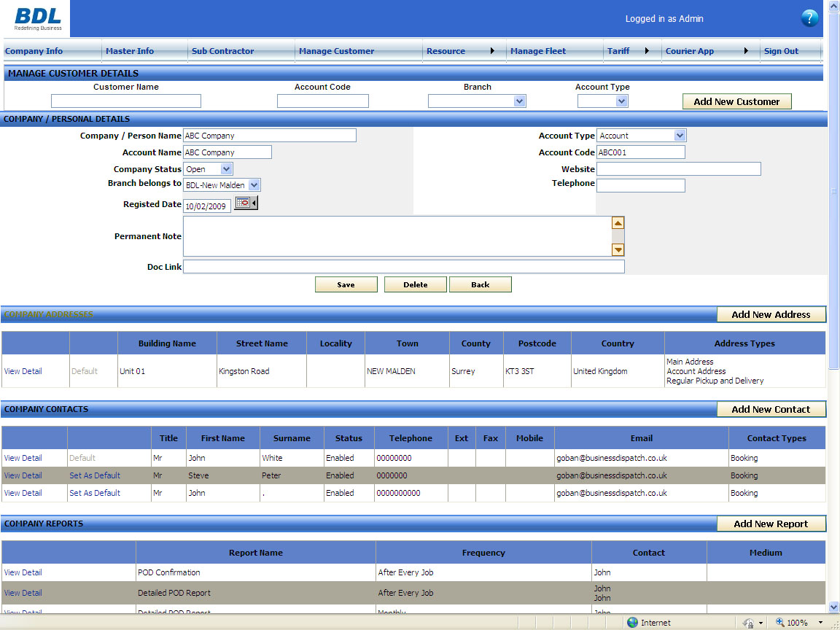Expand the Tariff menu arrow
Image resolution: width=840 pixels, height=630 pixels.
647,51
